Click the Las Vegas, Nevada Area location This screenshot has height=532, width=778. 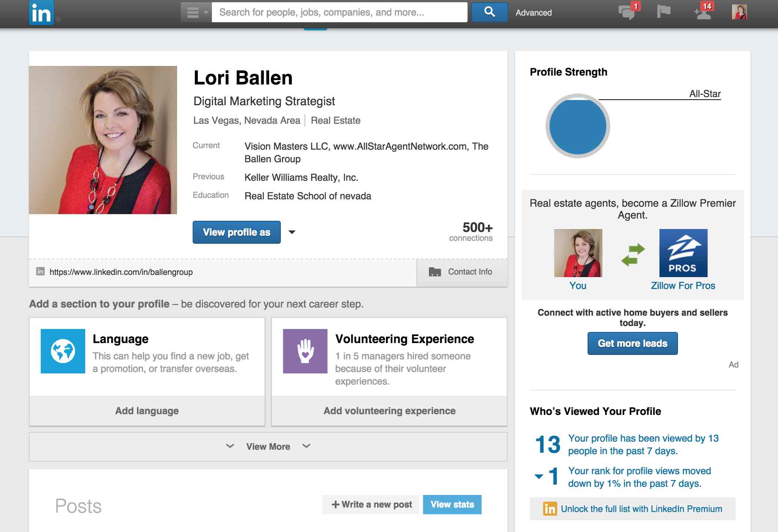(247, 120)
